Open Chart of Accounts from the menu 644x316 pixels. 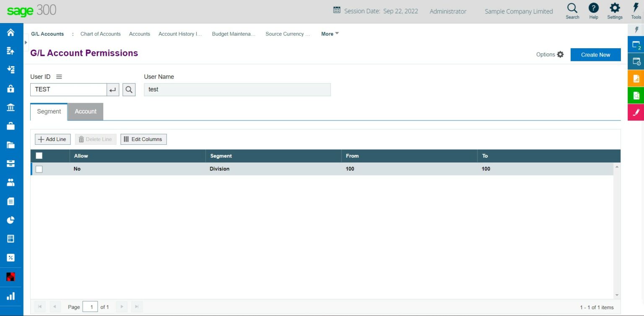pyautogui.click(x=101, y=34)
